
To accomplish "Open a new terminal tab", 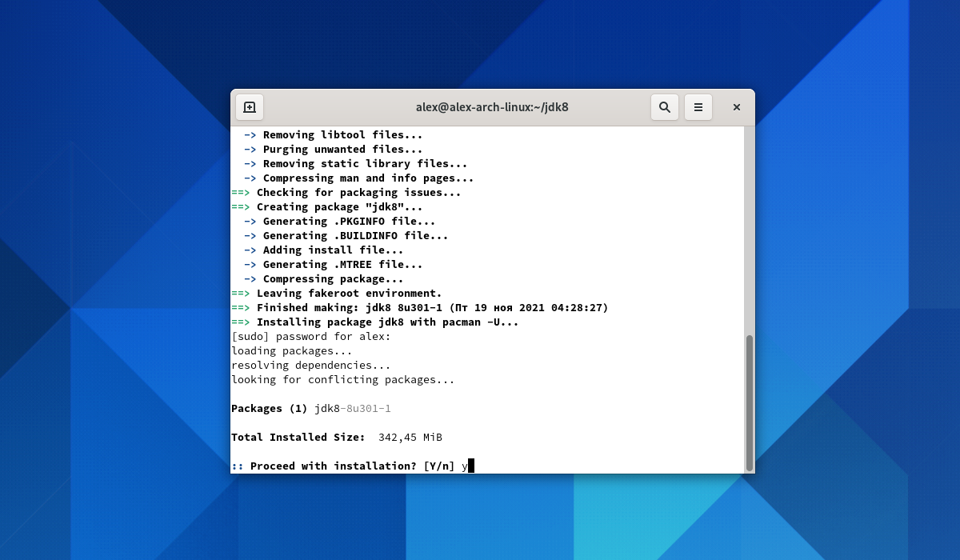I will pos(250,107).
